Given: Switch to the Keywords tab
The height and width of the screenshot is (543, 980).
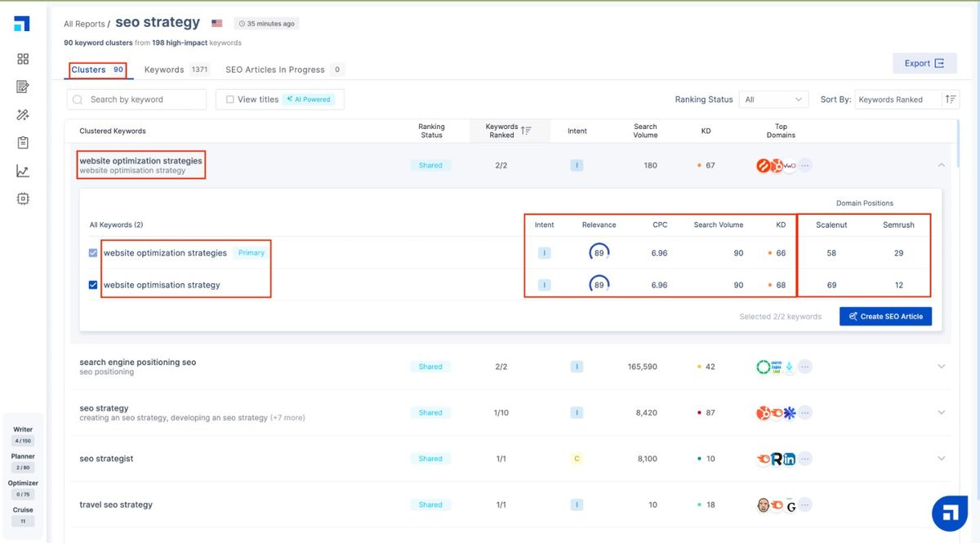Looking at the screenshot, I should [x=177, y=70].
